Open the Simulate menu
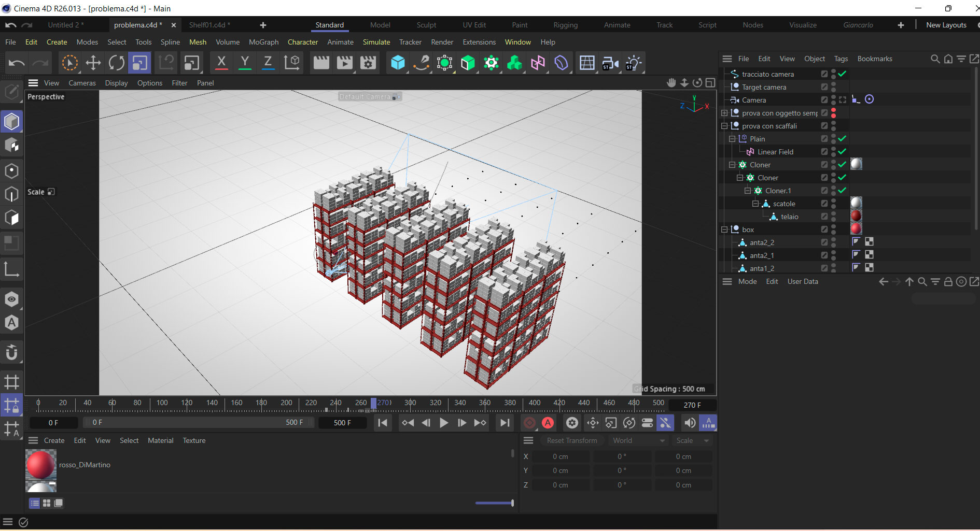The image size is (980, 531). tap(376, 42)
